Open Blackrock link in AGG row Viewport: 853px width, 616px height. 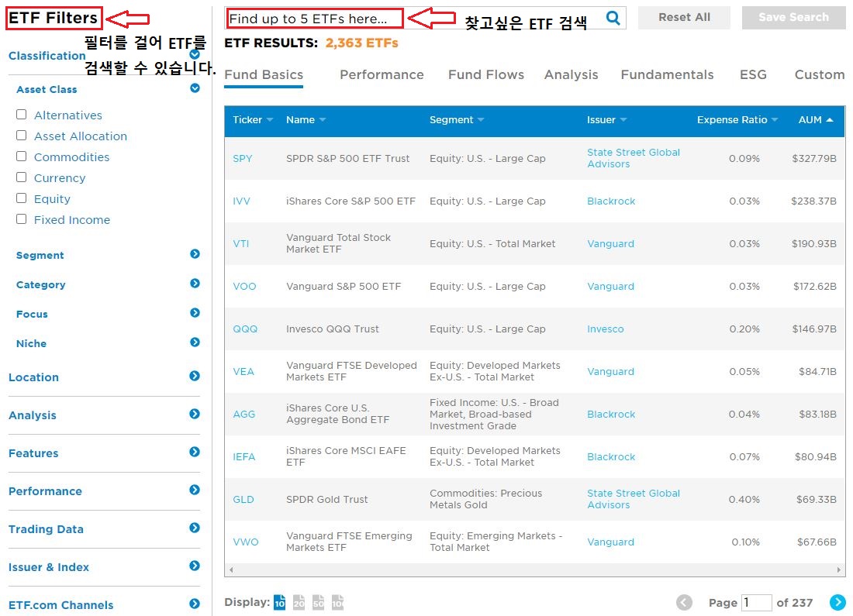click(611, 415)
